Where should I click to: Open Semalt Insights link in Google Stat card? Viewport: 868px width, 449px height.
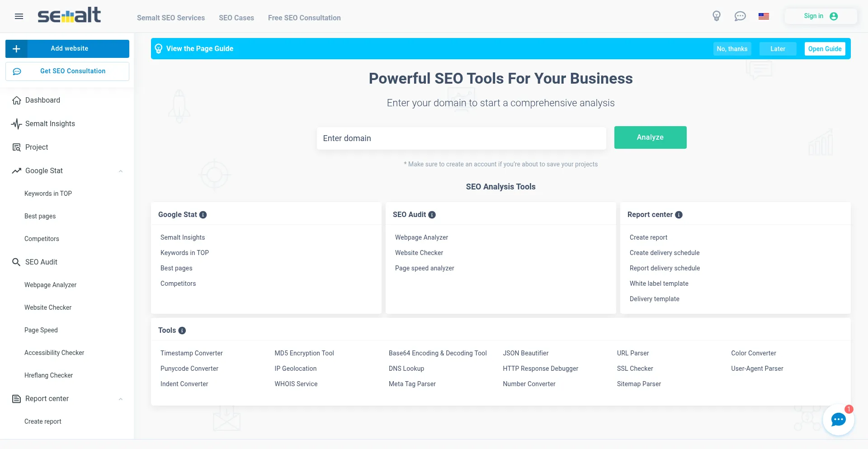pyautogui.click(x=183, y=237)
